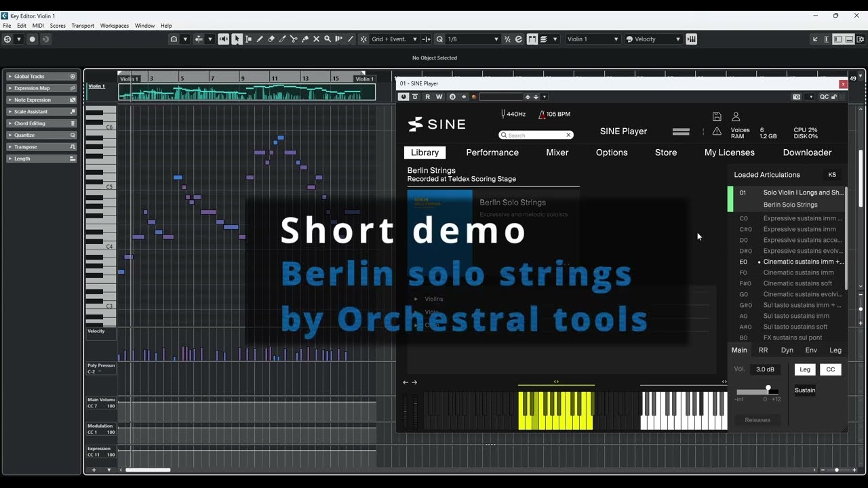Click the tuning fork 440Hz icon
Screen dimensions: 868x488
tap(503, 114)
